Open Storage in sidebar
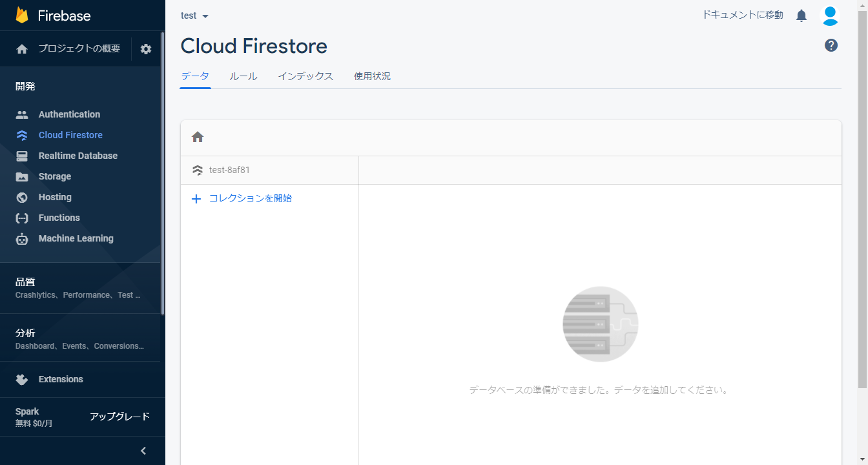868x465 pixels. click(x=55, y=176)
